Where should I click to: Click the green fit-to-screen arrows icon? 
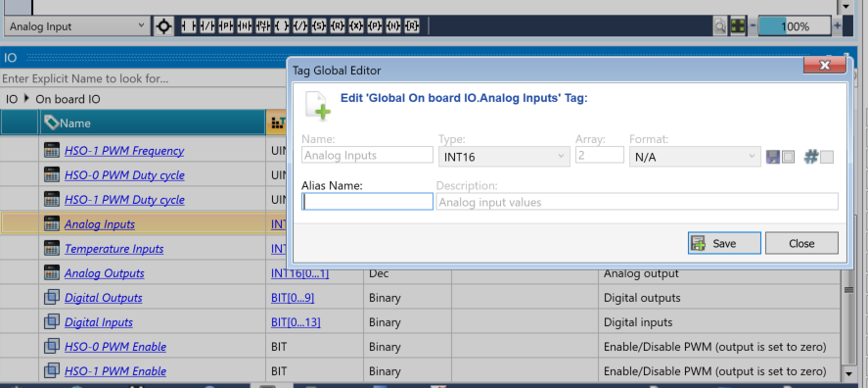pos(737,26)
